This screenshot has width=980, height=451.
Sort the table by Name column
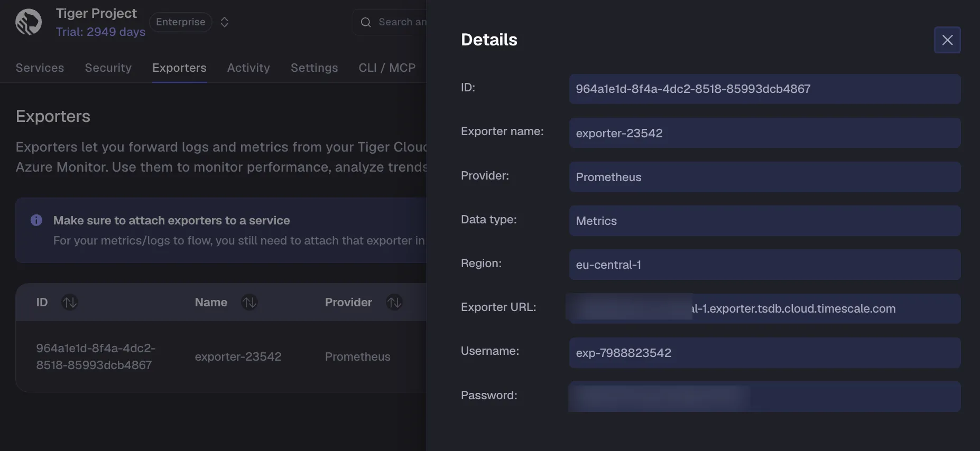[x=249, y=302]
